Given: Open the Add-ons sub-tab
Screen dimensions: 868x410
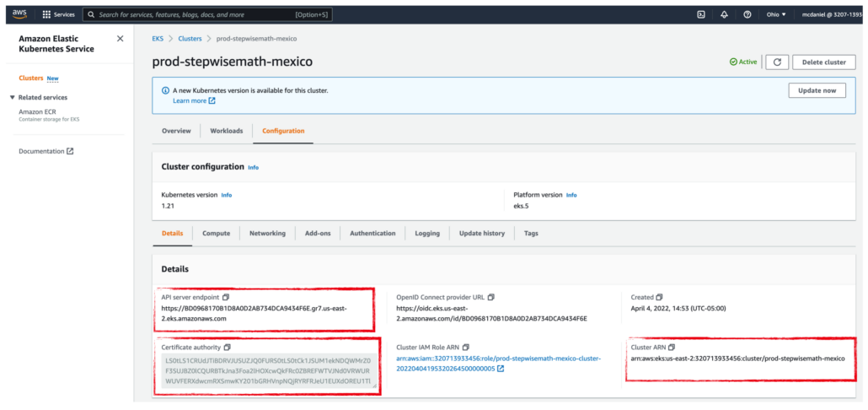Looking at the screenshot, I should [318, 233].
